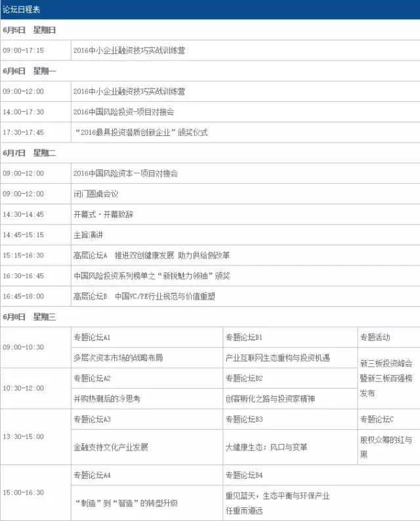Click the 大健康生态：风口与变革 topic
The image size is (420, 521).
tap(266, 447)
